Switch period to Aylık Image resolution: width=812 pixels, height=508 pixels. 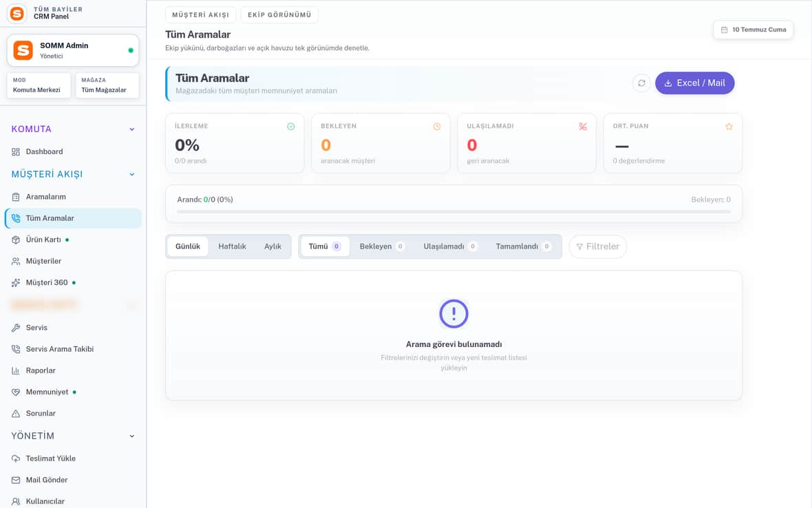point(273,246)
